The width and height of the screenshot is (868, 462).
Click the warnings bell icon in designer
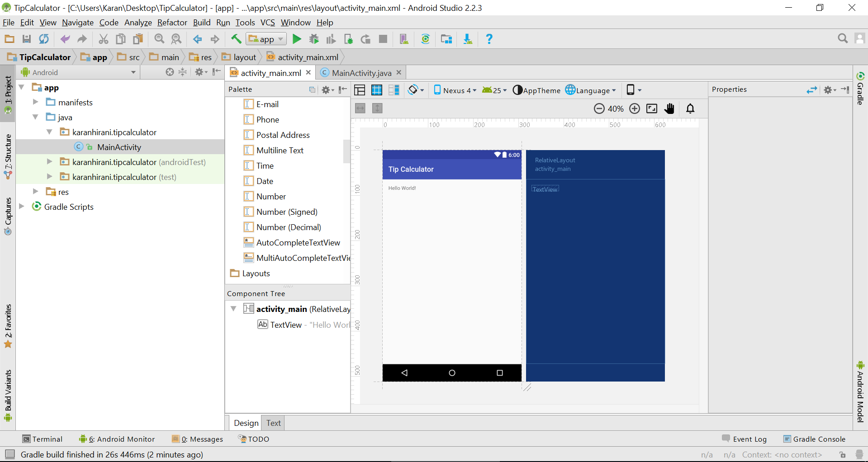(x=690, y=108)
